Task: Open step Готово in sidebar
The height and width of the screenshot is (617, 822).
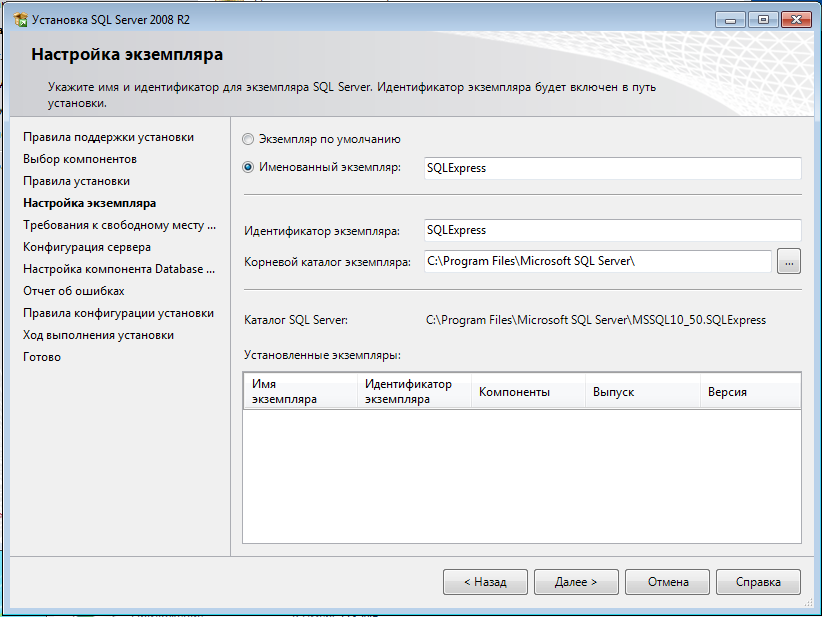Action: tap(42, 357)
